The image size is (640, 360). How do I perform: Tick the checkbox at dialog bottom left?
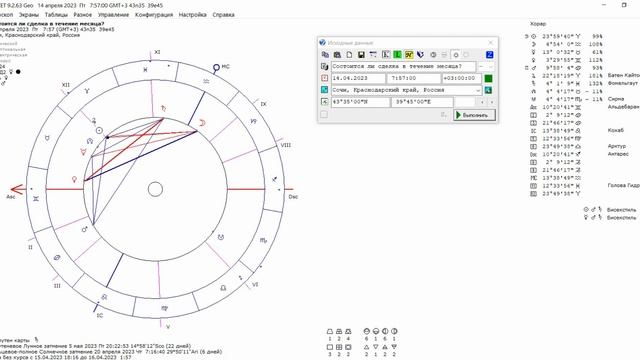[324, 115]
